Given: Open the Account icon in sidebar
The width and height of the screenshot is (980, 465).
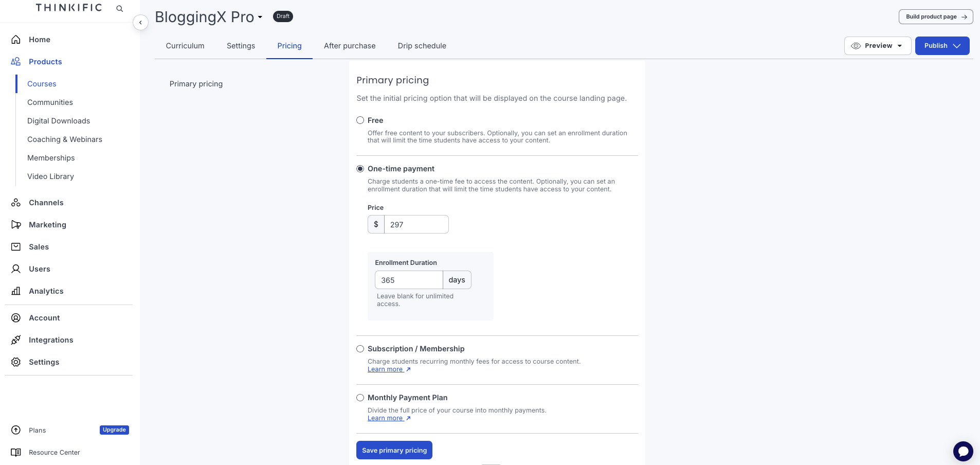Looking at the screenshot, I should point(16,318).
